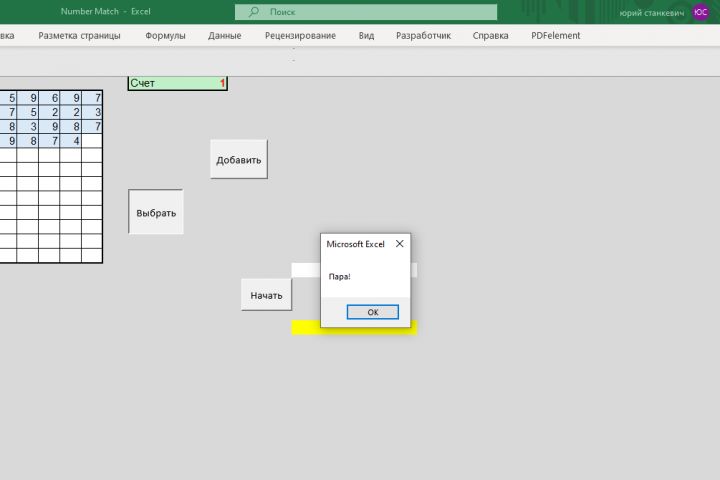
Task: Open the PDFelement ribbon tab
Action: click(556, 35)
